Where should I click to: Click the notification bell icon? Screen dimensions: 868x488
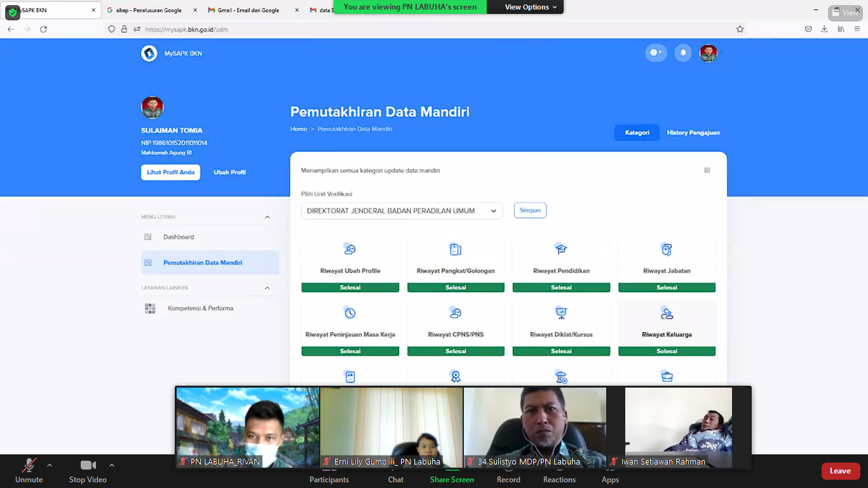[683, 53]
